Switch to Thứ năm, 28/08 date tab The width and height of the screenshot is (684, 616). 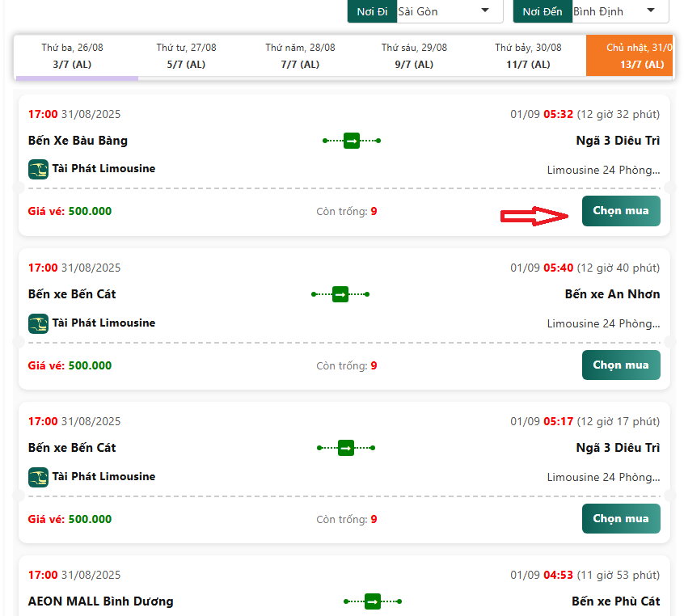tap(300, 56)
